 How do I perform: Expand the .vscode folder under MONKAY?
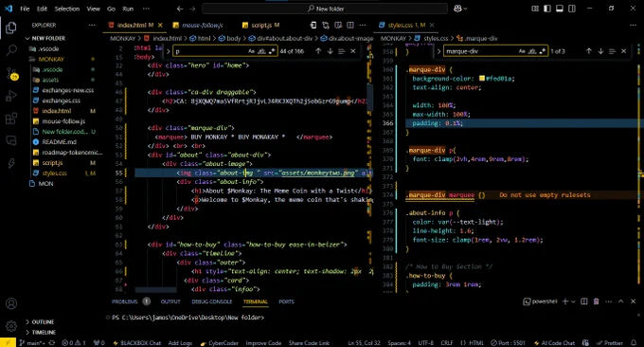(x=53, y=69)
